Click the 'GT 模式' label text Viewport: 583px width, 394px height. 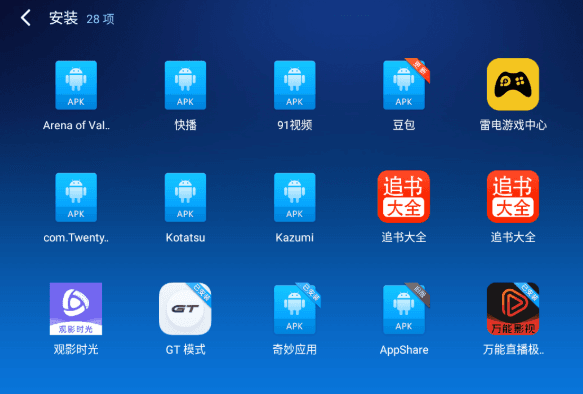(x=185, y=349)
